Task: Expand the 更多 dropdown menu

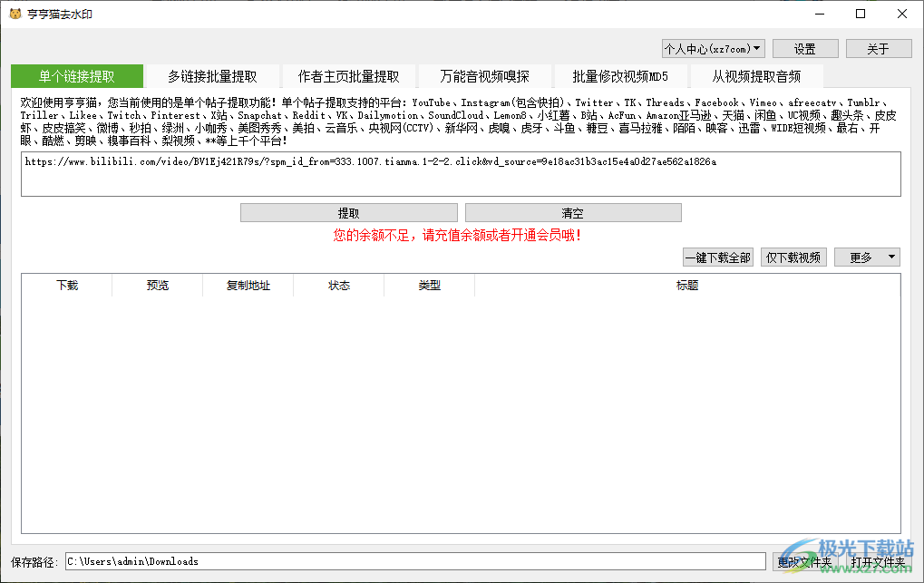Action: [x=867, y=257]
